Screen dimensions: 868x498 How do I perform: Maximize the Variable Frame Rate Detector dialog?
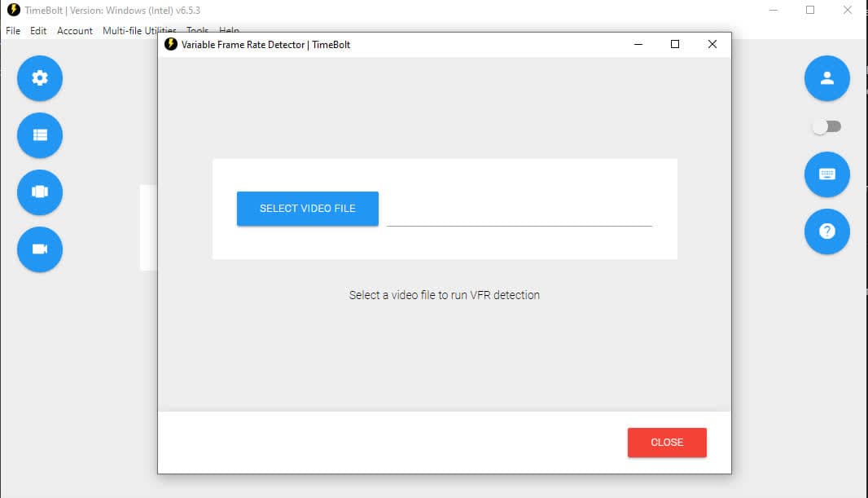pyautogui.click(x=675, y=45)
